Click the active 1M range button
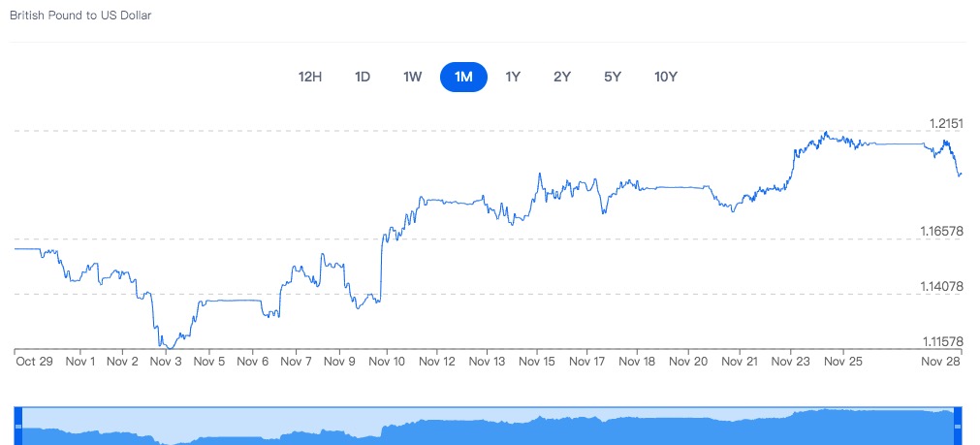The image size is (980, 445). 463,77
